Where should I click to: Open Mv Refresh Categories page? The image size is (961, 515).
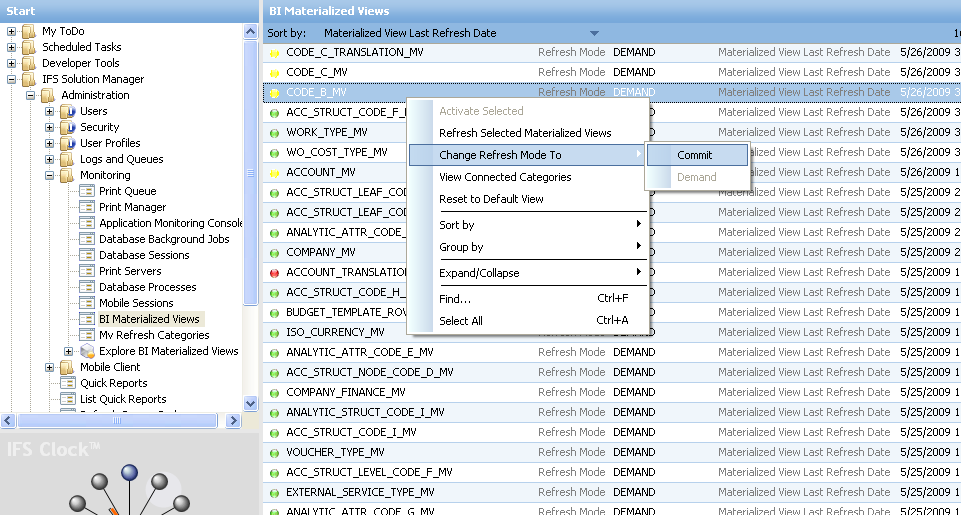(x=154, y=335)
